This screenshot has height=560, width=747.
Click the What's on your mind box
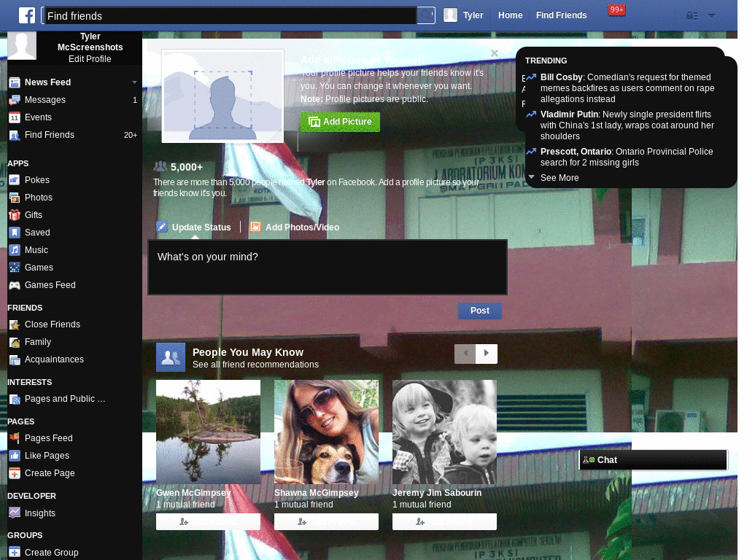[x=328, y=267]
